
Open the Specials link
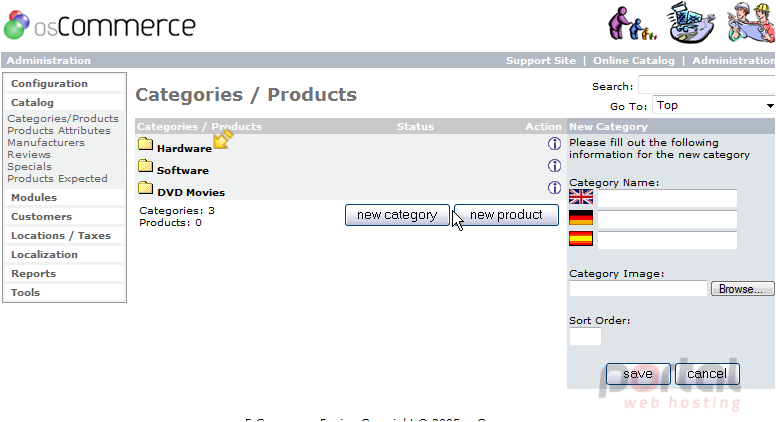[x=29, y=166]
